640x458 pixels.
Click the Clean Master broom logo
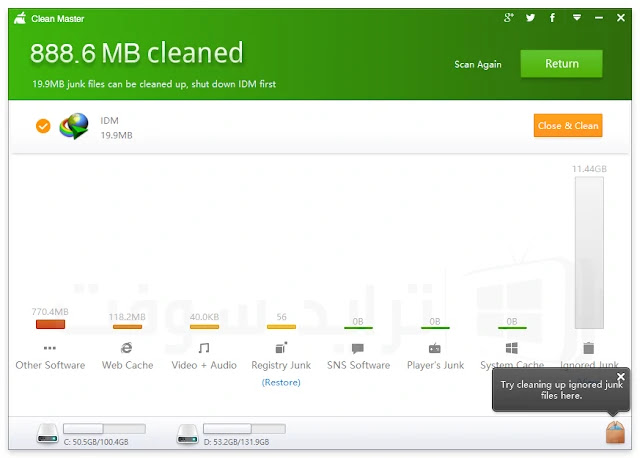(x=20, y=18)
